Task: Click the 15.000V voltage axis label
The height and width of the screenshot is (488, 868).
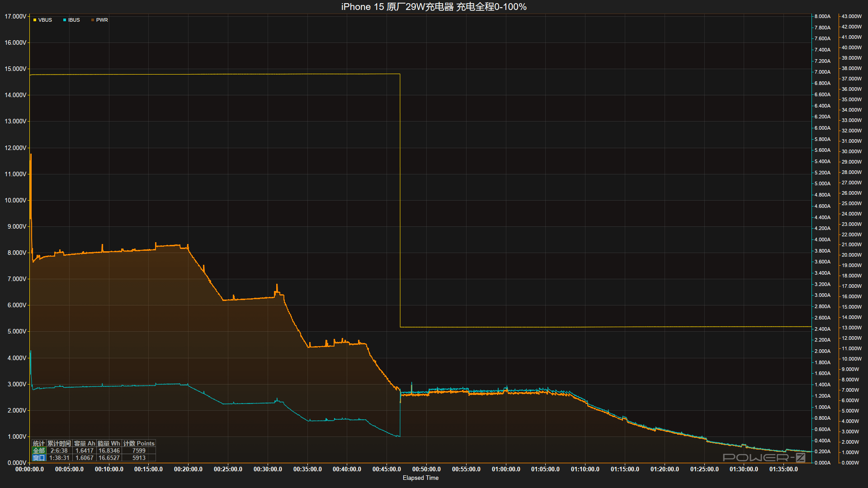Action: click(x=15, y=69)
